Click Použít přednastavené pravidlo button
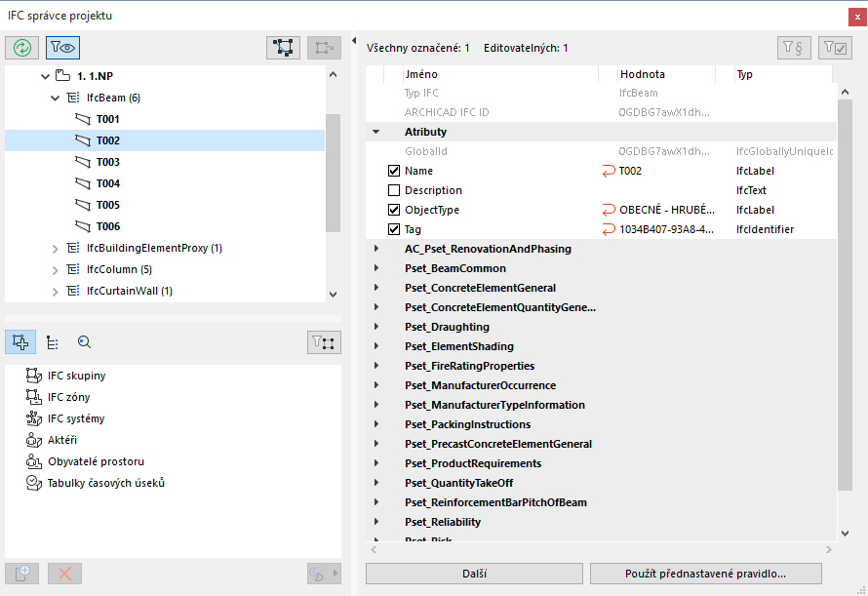868x596 pixels. pyautogui.click(x=706, y=574)
